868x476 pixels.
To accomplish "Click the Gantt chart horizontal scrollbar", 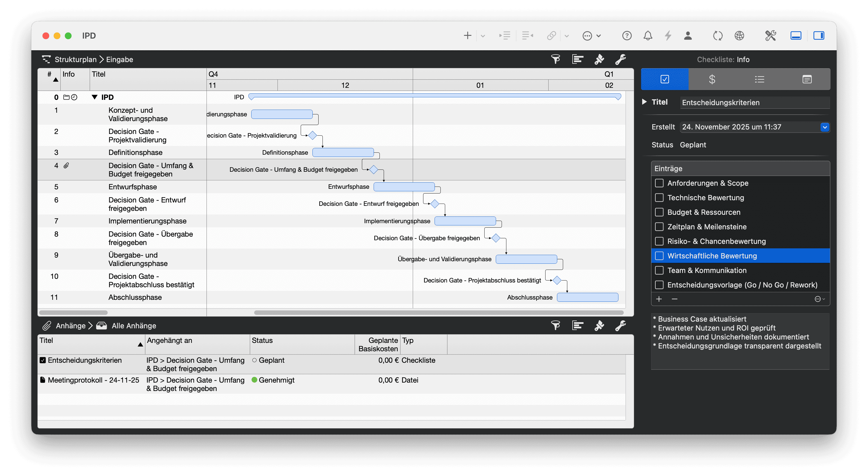I will point(438,312).
